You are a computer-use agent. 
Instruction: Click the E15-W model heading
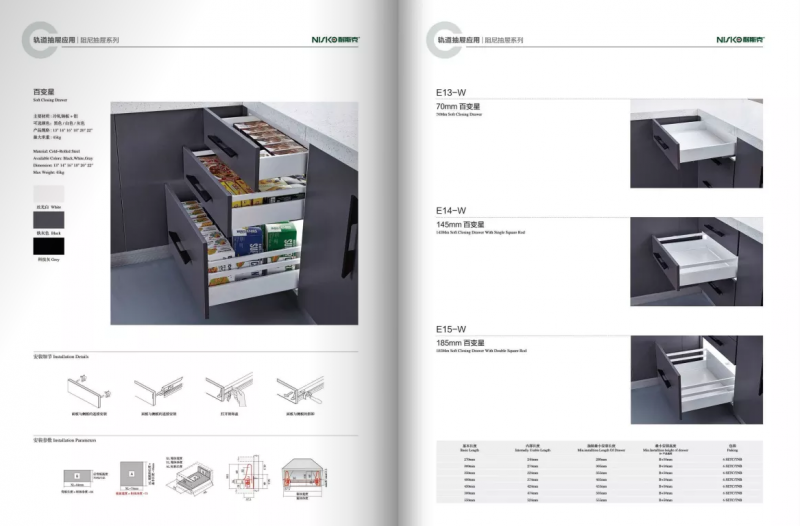(x=451, y=329)
